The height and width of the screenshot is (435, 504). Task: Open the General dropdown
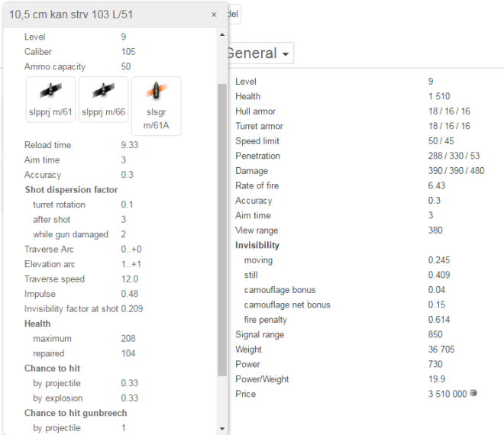coord(259,53)
